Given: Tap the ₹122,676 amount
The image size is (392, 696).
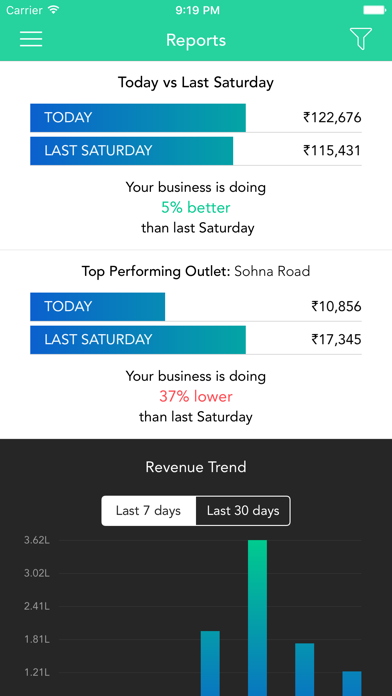Looking at the screenshot, I should point(332,118).
